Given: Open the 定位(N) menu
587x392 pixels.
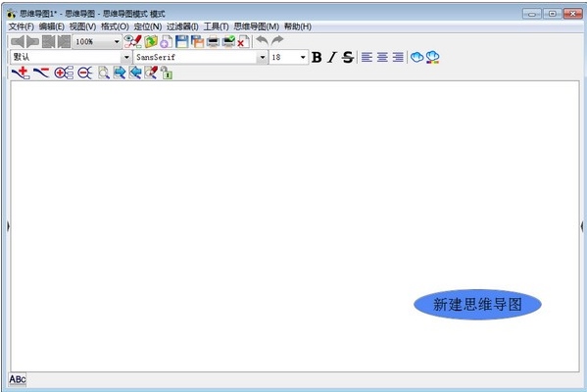Looking at the screenshot, I should 148,26.
